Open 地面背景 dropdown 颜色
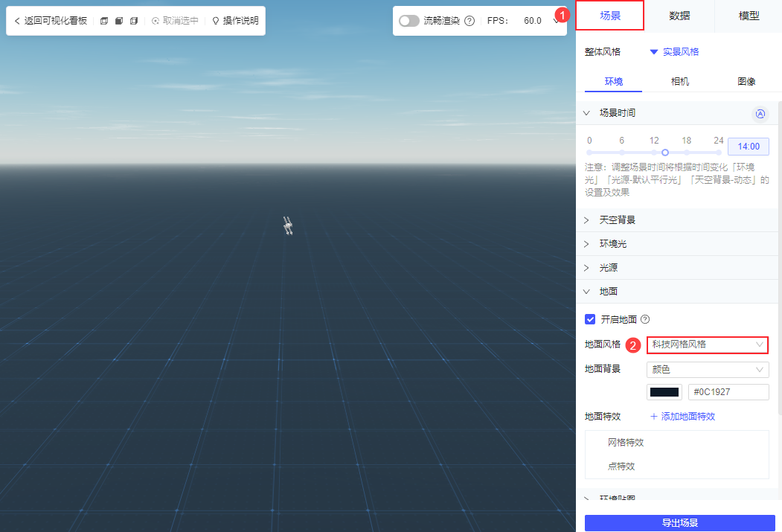This screenshot has height=532, width=782. coord(707,370)
